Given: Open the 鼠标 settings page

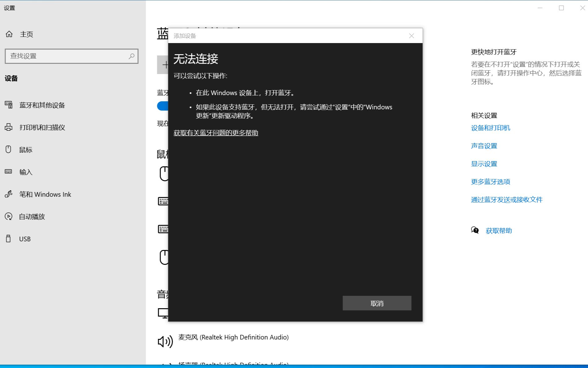Looking at the screenshot, I should coord(26,150).
